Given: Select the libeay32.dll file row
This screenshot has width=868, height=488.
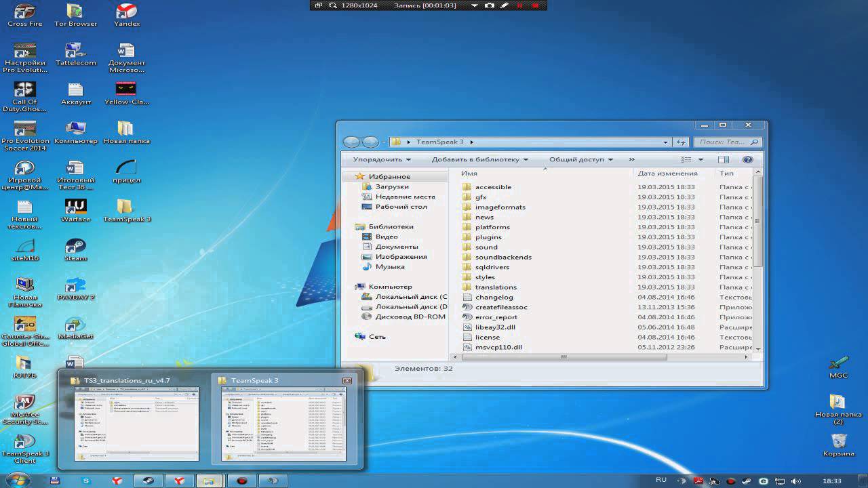Looking at the screenshot, I should (x=607, y=327).
